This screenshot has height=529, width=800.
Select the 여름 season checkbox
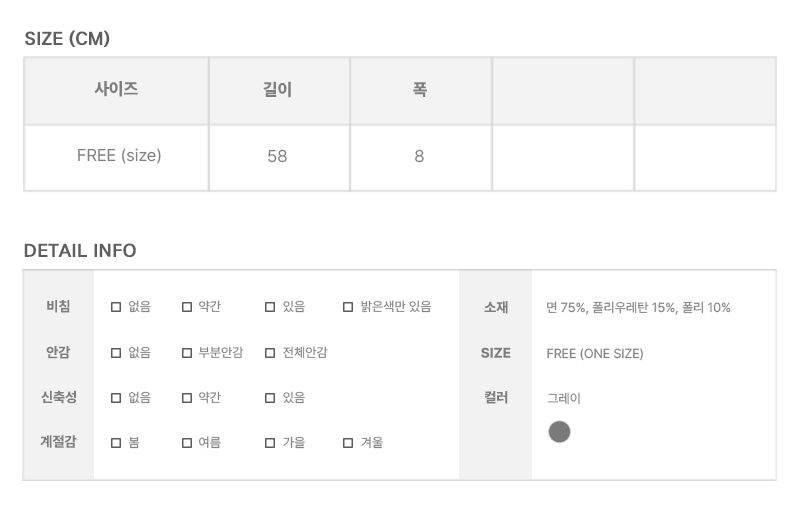(x=187, y=443)
